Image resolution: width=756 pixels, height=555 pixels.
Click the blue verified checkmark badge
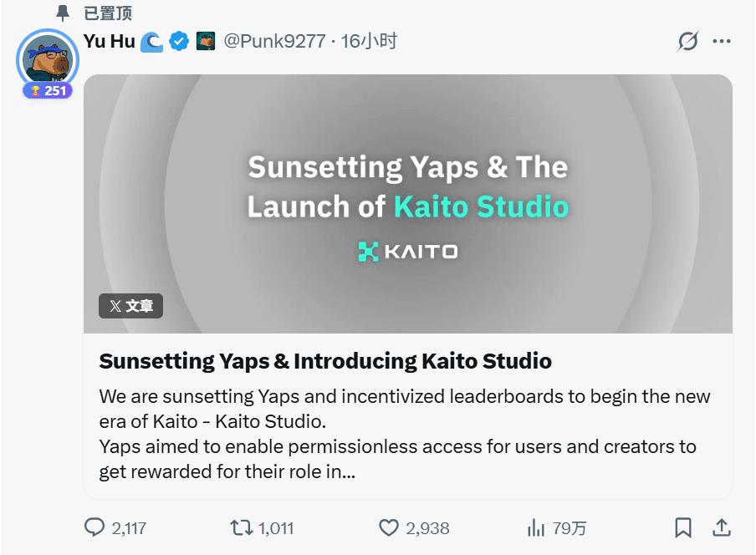(179, 41)
